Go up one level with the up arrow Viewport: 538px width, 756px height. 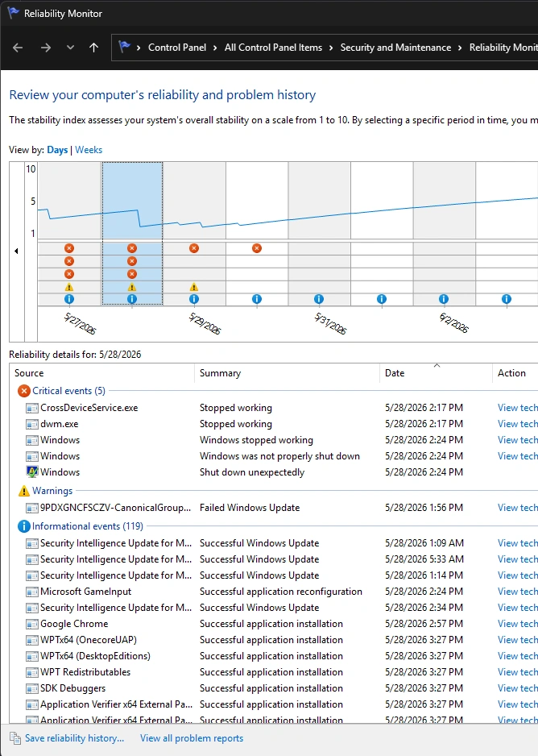94,48
